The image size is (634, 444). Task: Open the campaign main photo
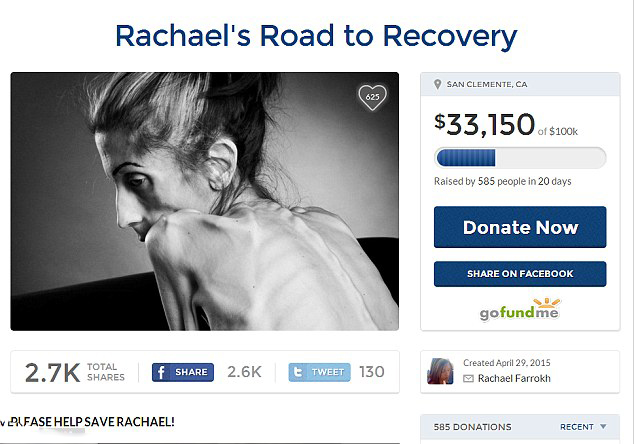tap(205, 201)
